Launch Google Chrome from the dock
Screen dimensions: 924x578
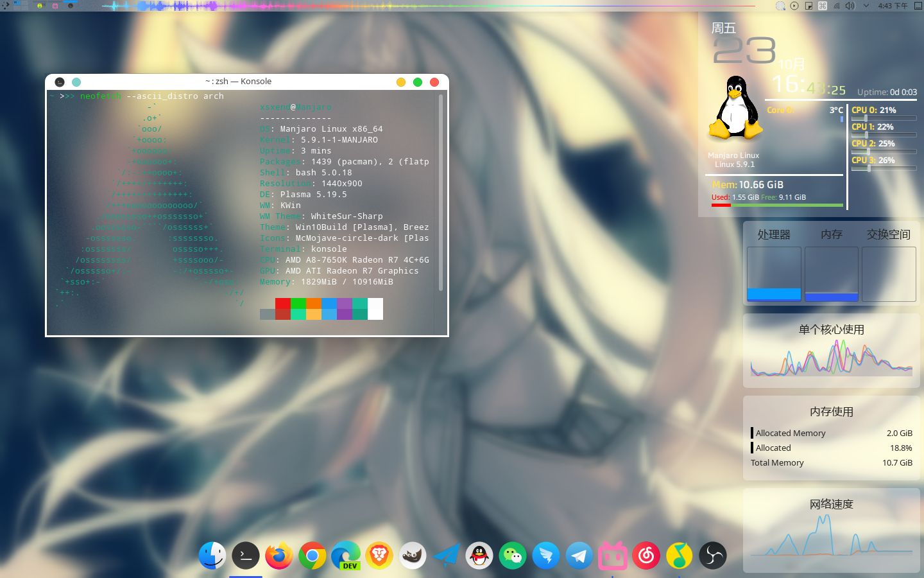click(312, 556)
